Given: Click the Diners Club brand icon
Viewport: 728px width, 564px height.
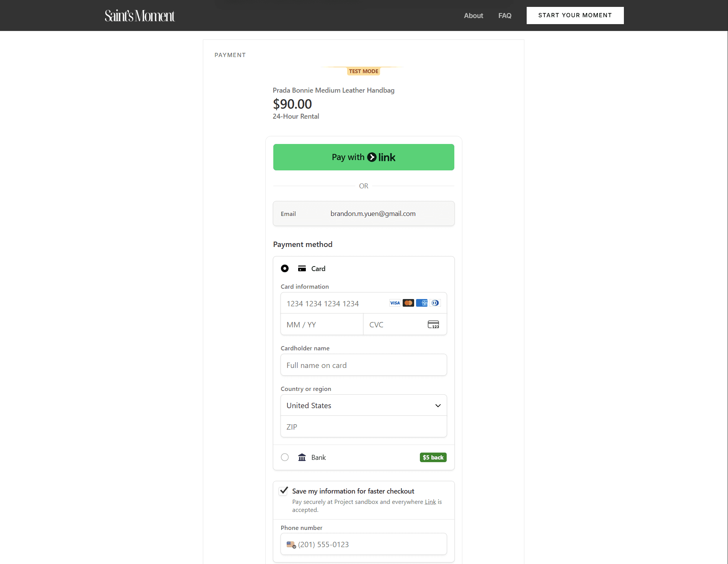Looking at the screenshot, I should pos(435,303).
